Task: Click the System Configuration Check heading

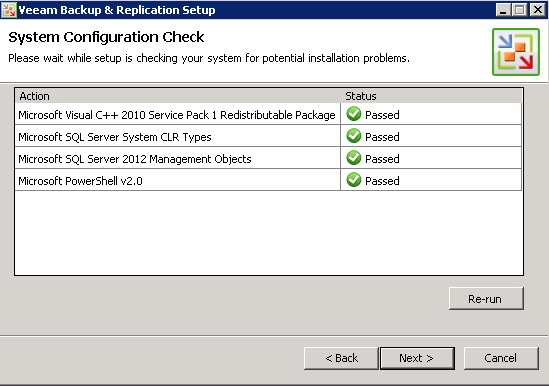Action: click(x=106, y=37)
